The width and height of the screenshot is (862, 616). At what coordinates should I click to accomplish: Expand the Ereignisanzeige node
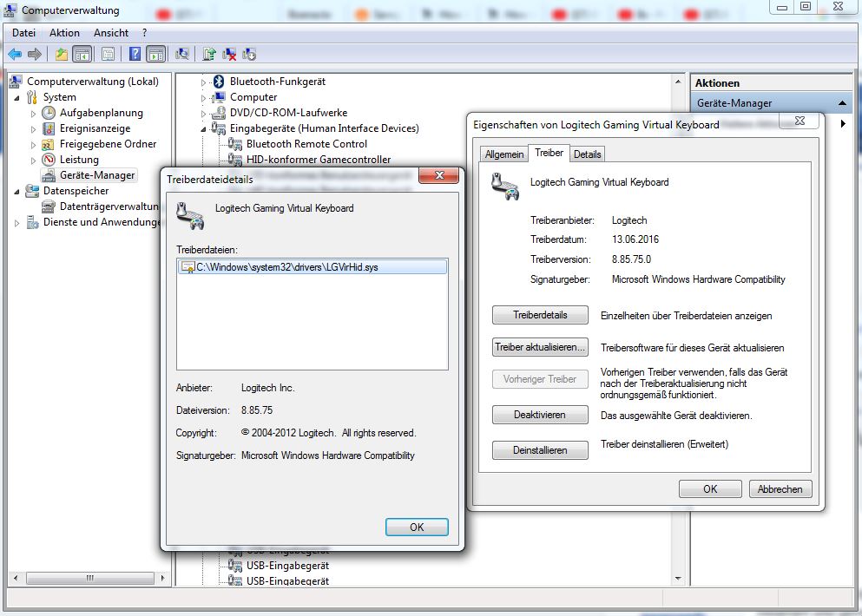click(33, 129)
